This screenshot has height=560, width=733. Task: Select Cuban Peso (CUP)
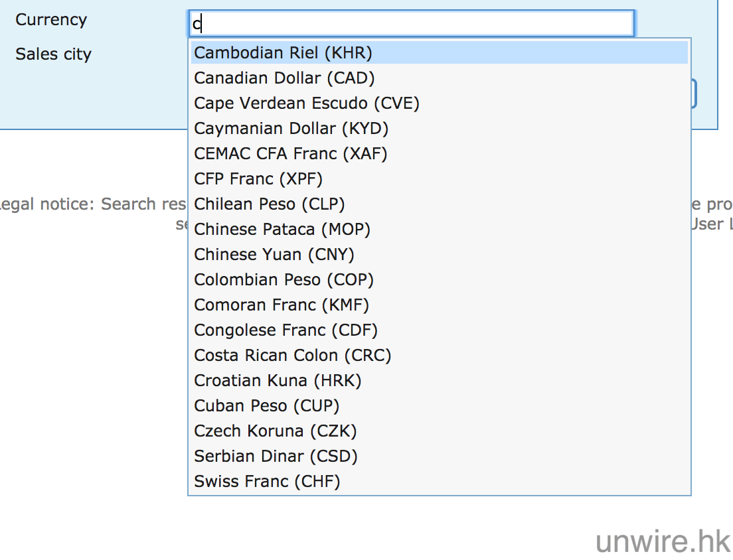click(x=266, y=406)
